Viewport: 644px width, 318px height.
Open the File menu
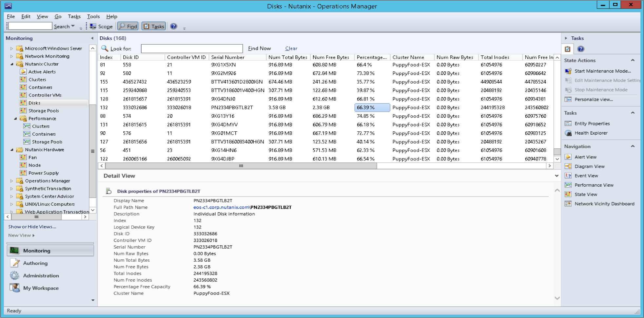pyautogui.click(x=11, y=16)
